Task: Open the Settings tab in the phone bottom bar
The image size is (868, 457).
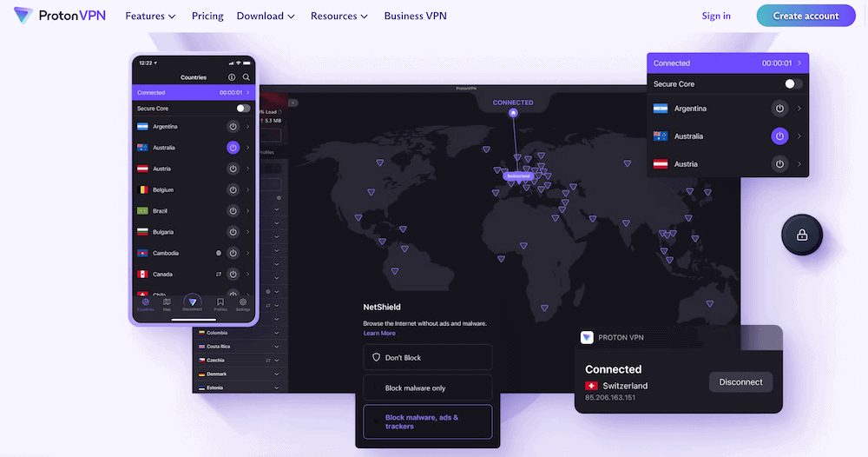Action: pos(243,305)
